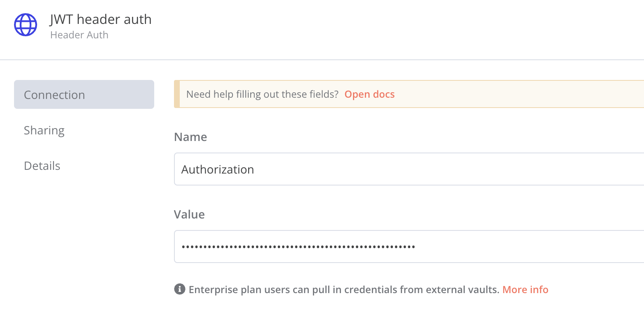The width and height of the screenshot is (644, 310).
Task: Click the 'Need help filling out these fields?' text
Action: pos(262,94)
